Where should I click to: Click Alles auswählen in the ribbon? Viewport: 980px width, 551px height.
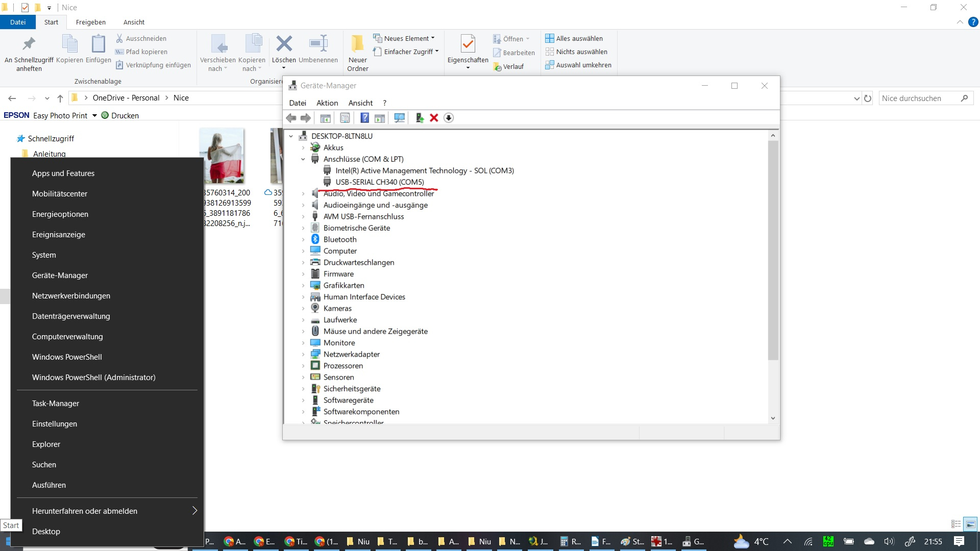click(x=579, y=38)
